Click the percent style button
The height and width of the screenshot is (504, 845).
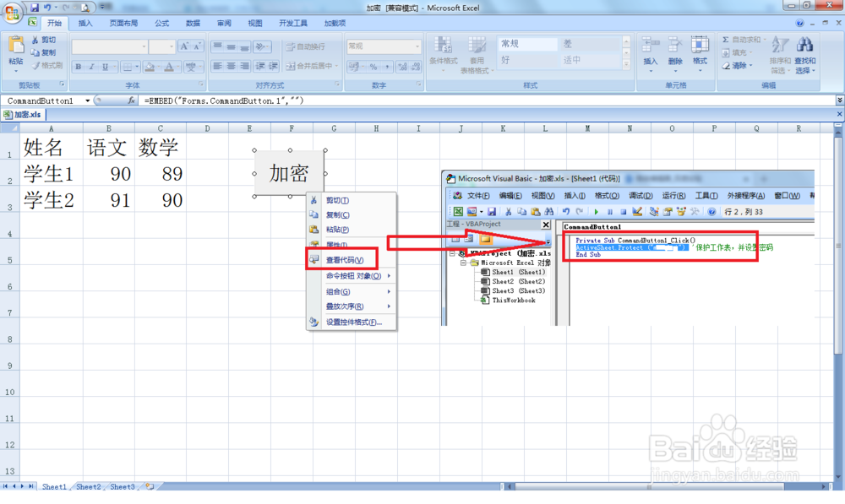pyautogui.click(x=373, y=67)
